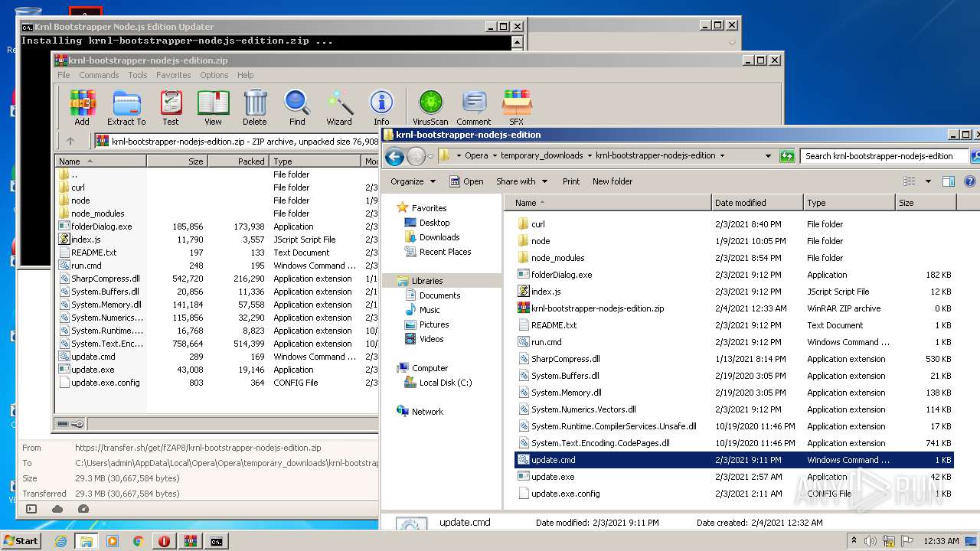This screenshot has height=551, width=980.
Task: Open the Help menu in WinRAR
Action: coord(246,75)
